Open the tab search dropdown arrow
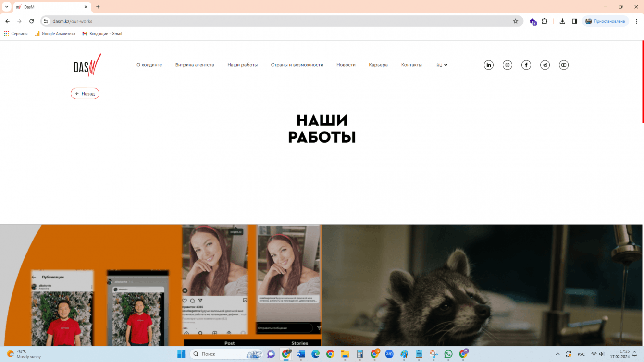 [7, 7]
